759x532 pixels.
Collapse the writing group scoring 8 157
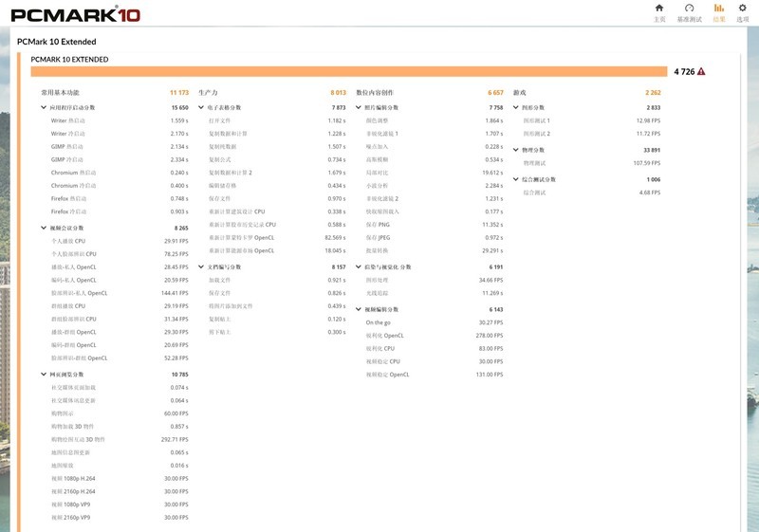coord(201,267)
